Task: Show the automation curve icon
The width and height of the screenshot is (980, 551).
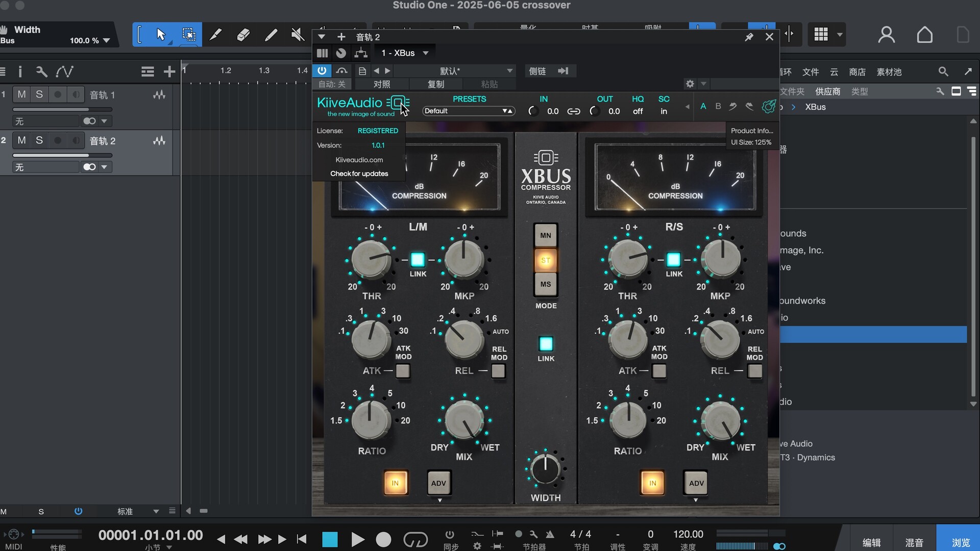Action: click(65, 71)
